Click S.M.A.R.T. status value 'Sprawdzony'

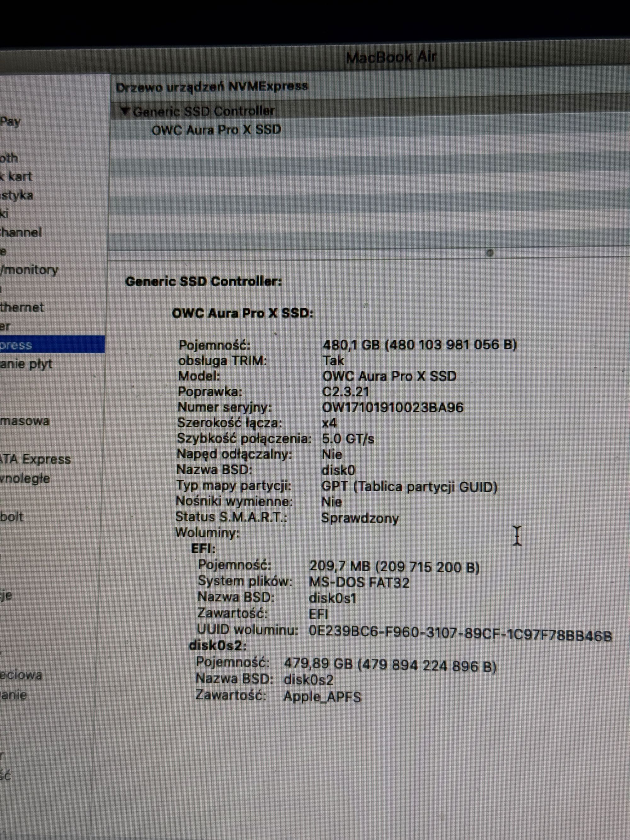[360, 518]
